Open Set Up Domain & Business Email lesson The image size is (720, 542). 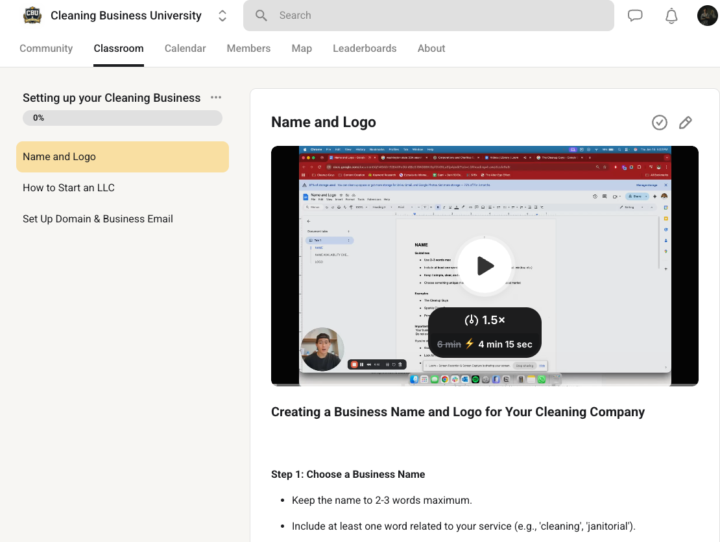coord(98,219)
